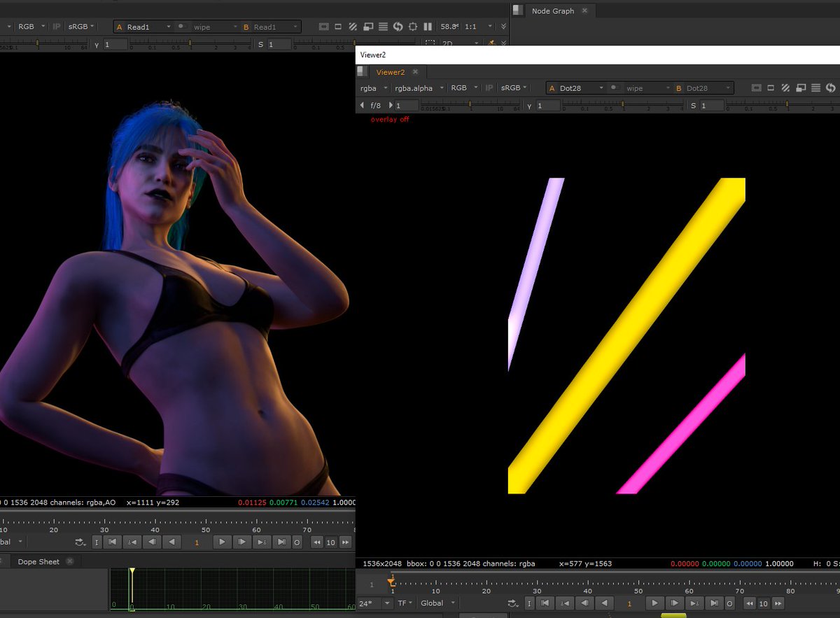Toggle Y gamma button in Viewer2

click(529, 105)
